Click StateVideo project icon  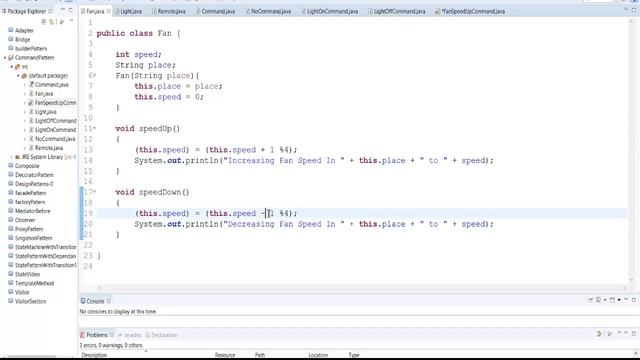pyautogui.click(x=11, y=274)
